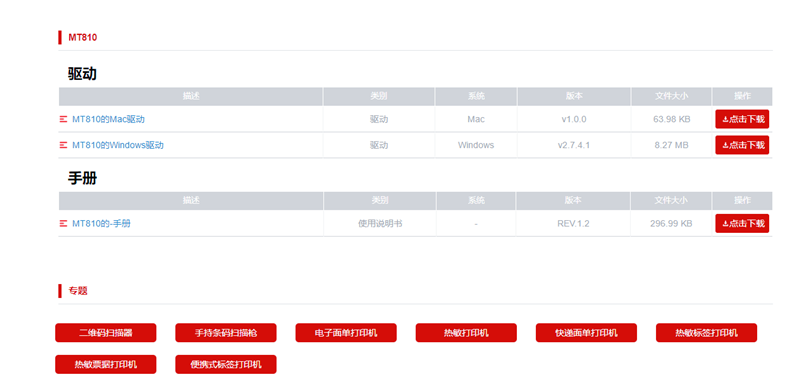Viewport: 800px width, 392px height.
Task: Click the list icon beside MT810的Windows驱动
Action: point(63,145)
